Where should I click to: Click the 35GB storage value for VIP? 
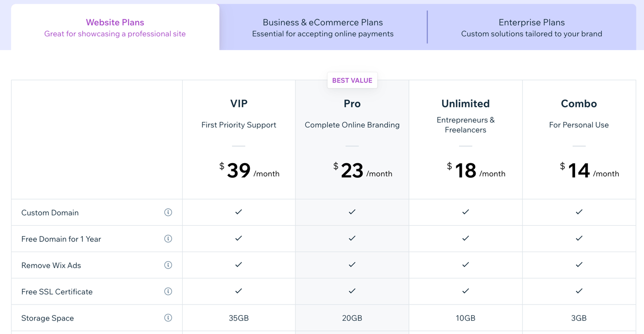click(239, 318)
